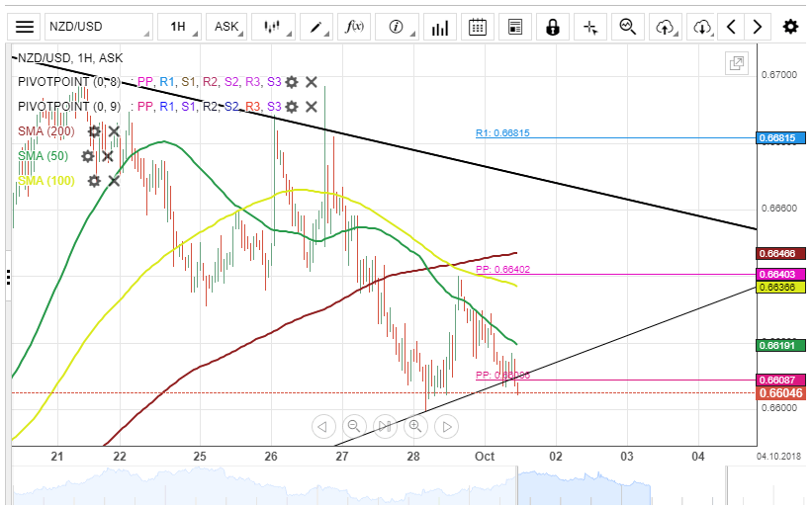Detach the chart with the pop-out icon
The image size is (812, 508).
[x=737, y=63]
